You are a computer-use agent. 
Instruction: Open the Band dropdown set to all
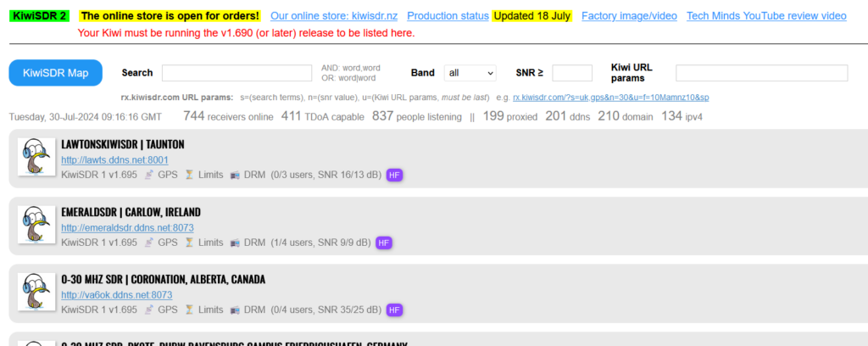tap(470, 73)
